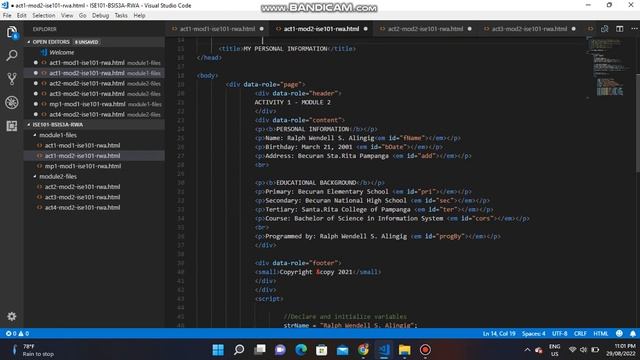Open the Debug menu
Screen dimensions: 640x360
click(100, 16)
